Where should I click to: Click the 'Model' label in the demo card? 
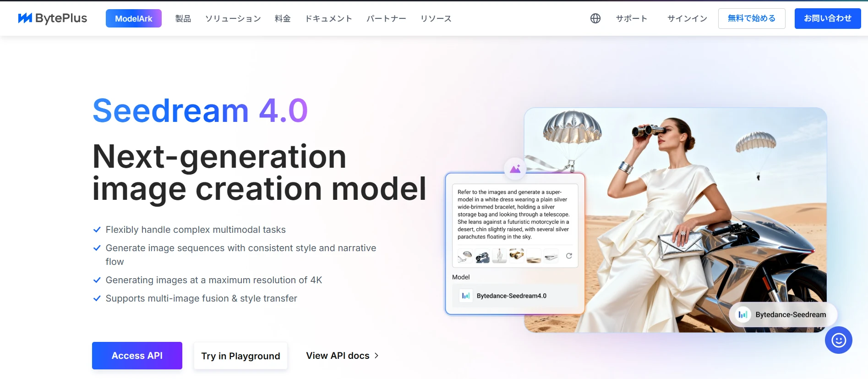tap(461, 277)
